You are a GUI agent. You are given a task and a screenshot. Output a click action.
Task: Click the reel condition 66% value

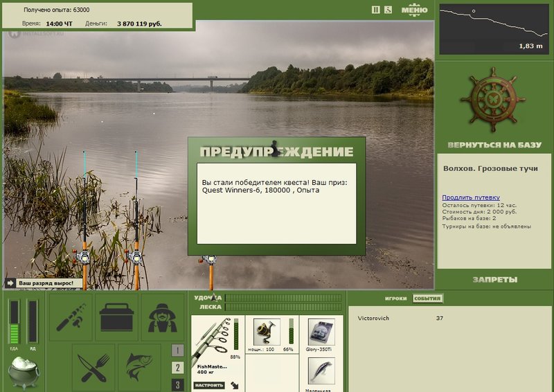(x=288, y=349)
